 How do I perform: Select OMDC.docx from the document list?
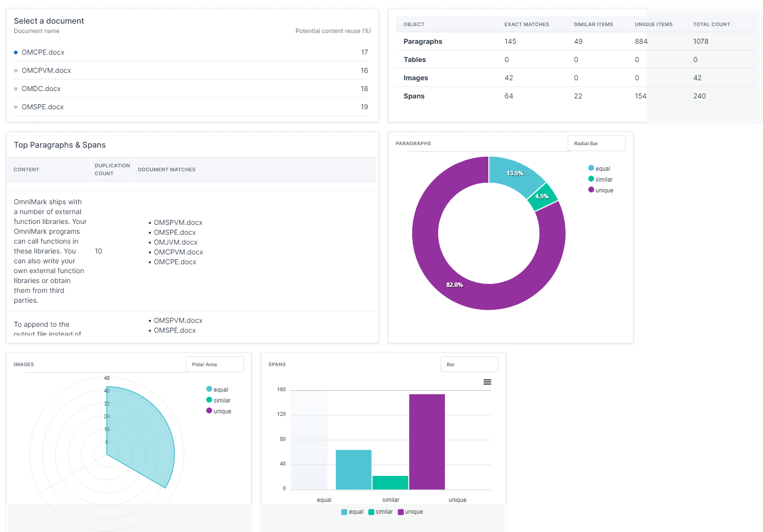(x=41, y=89)
